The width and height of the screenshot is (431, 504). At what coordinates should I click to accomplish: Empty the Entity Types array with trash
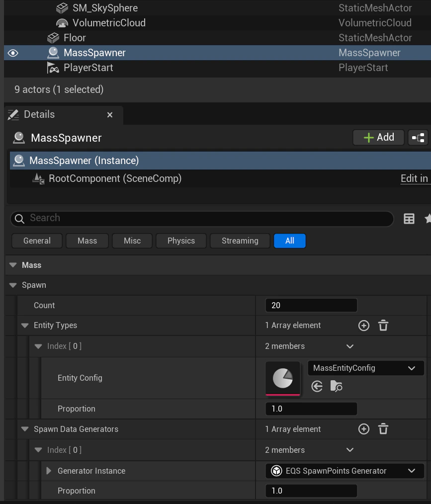pyautogui.click(x=383, y=326)
